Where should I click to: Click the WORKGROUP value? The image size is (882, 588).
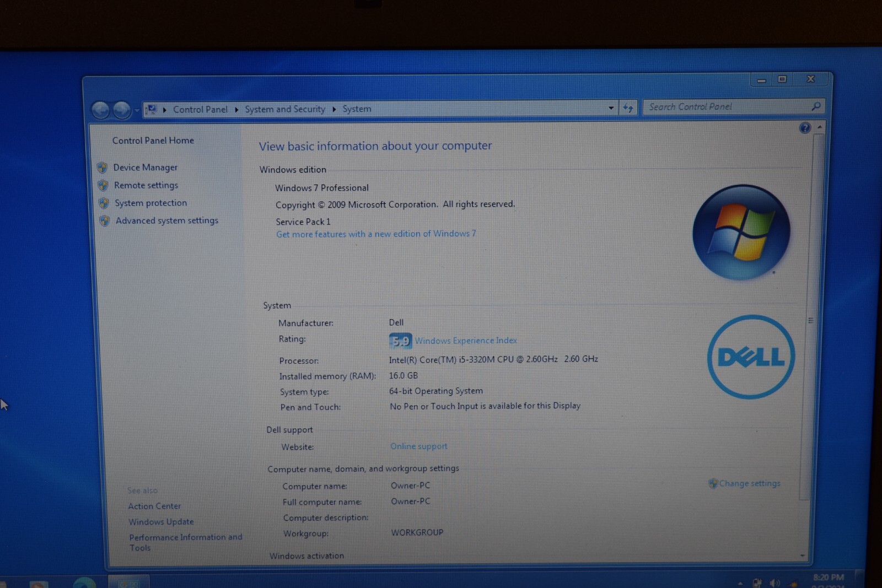417,532
